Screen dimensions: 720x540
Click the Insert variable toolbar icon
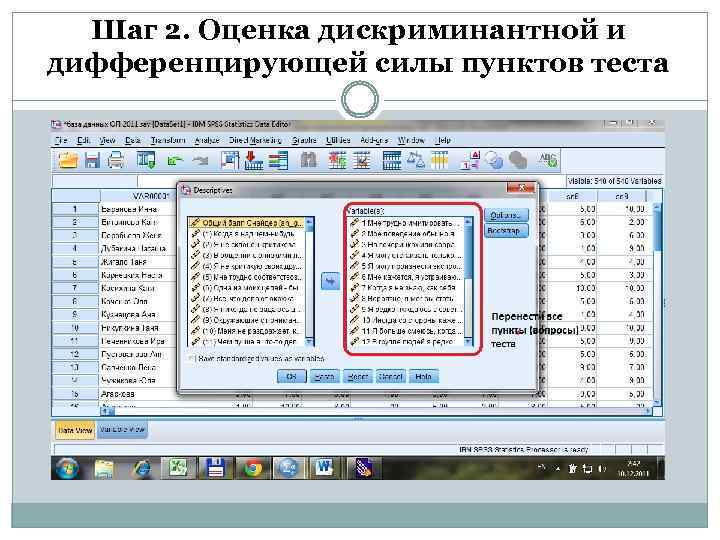click(x=361, y=161)
